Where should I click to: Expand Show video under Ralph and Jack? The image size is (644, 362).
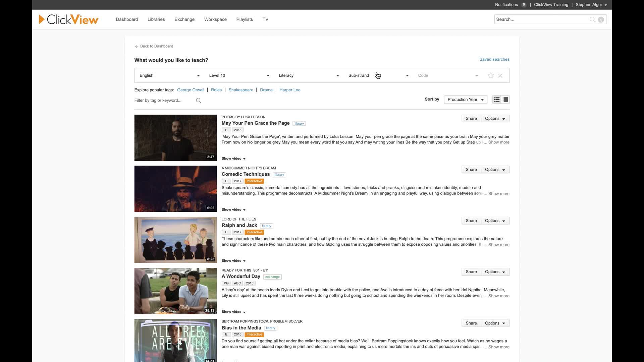tap(233, 261)
